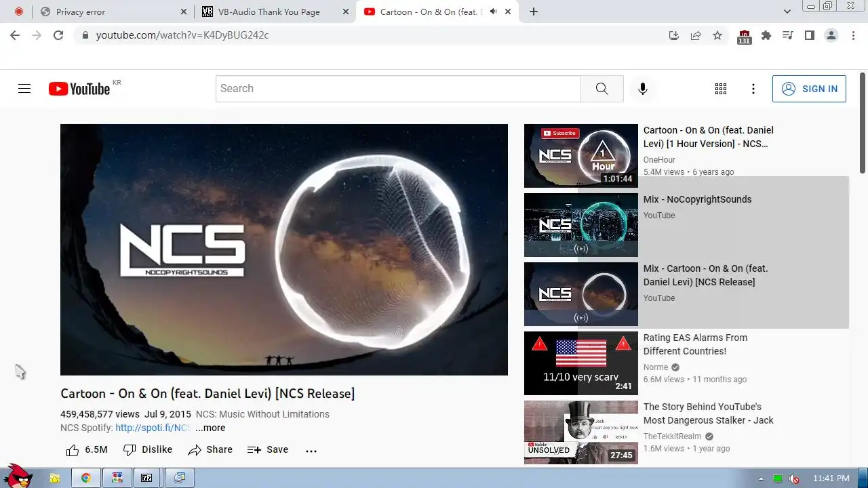Select the 459,458,577 views text
The height and width of the screenshot is (488, 868).
[100, 414]
